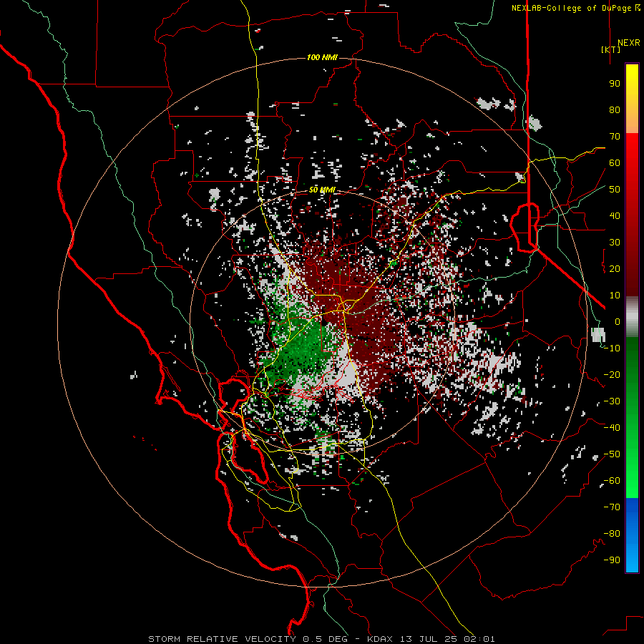Click the -80 value on velocity scale
The width and height of the screenshot is (644, 644).
pyautogui.click(x=612, y=534)
